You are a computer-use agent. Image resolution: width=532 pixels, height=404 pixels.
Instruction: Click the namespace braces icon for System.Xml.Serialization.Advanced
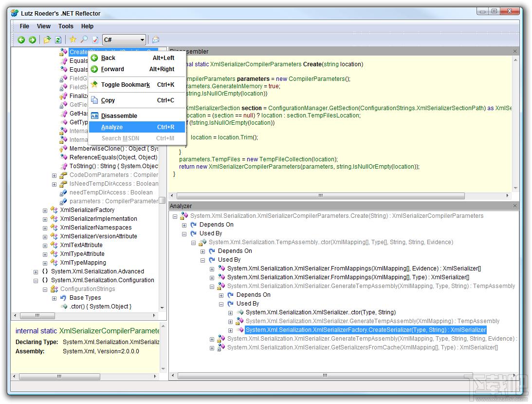click(x=45, y=271)
